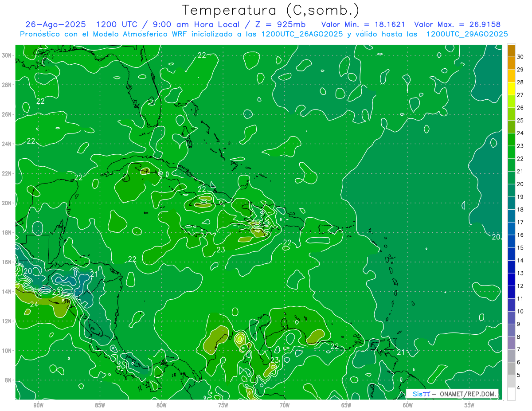
Task: Click the legend scale label "6"
Action: (520, 363)
